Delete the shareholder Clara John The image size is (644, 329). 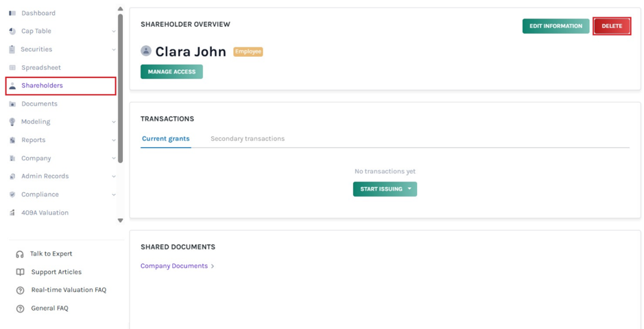[612, 26]
